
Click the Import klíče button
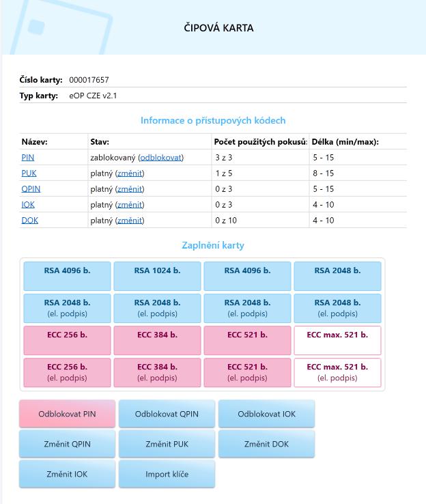[167, 474]
